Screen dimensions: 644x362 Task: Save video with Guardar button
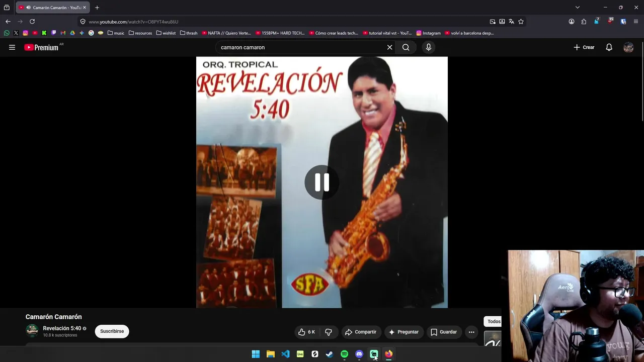(444, 332)
